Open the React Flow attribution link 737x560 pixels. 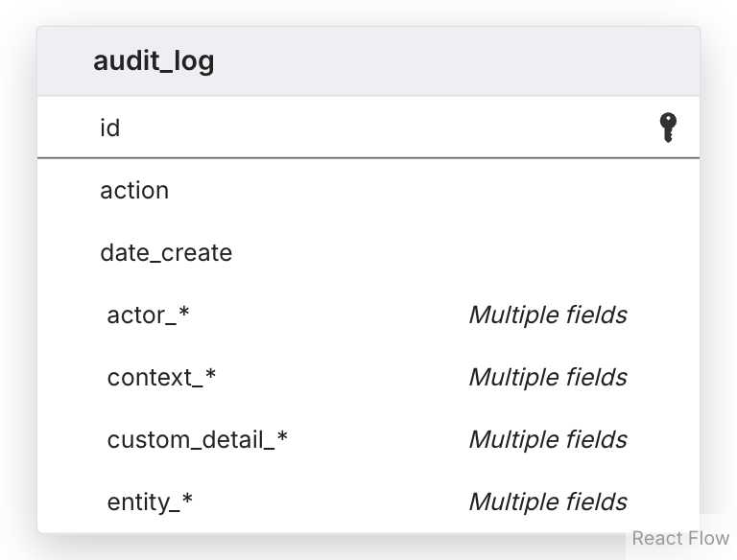[680, 539]
